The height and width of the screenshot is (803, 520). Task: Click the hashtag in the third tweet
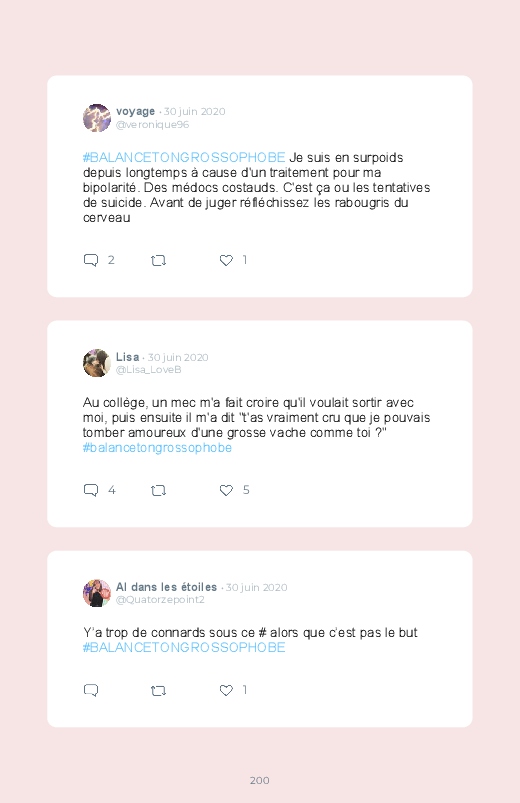point(184,647)
